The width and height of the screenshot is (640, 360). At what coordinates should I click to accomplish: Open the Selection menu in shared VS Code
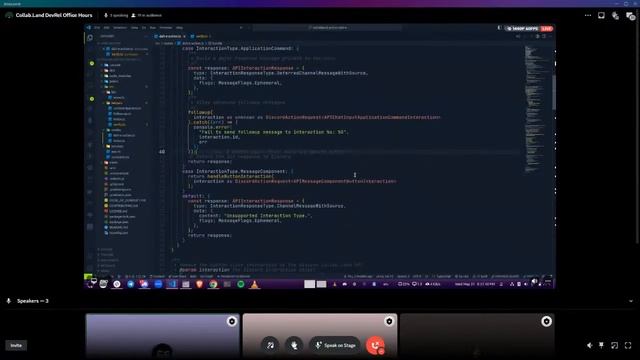(120, 28)
